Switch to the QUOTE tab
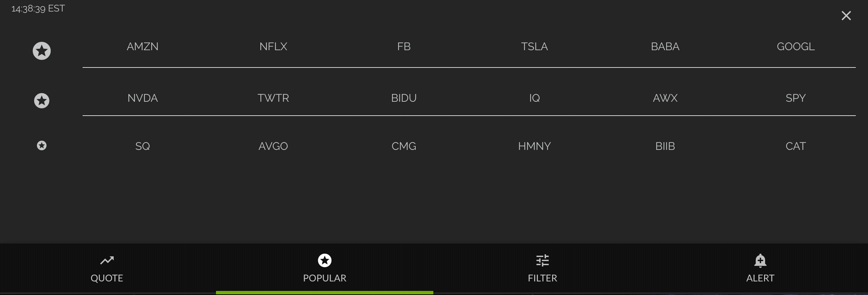Screen dimensions: 868x295 (107, 278)
